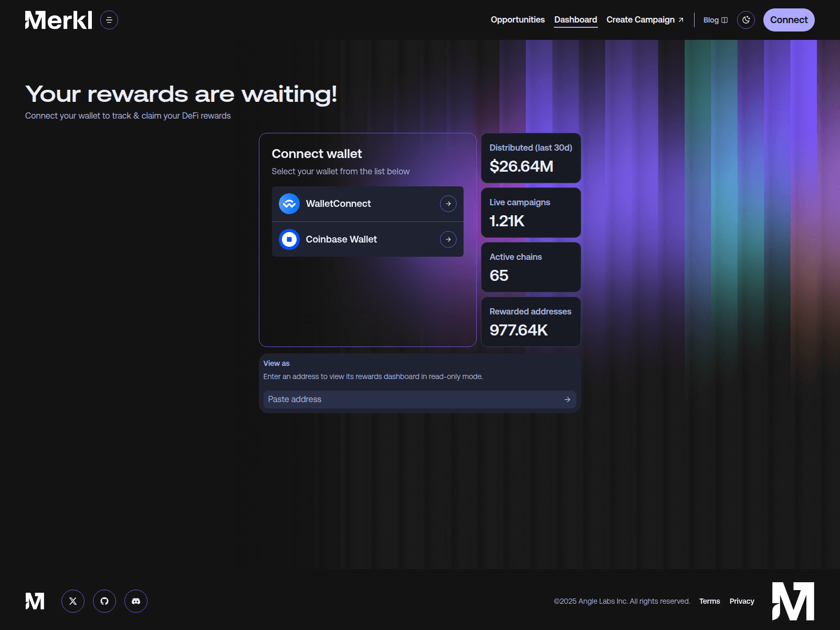
Task: Choose Coinbase Wallet option
Action: click(x=367, y=239)
